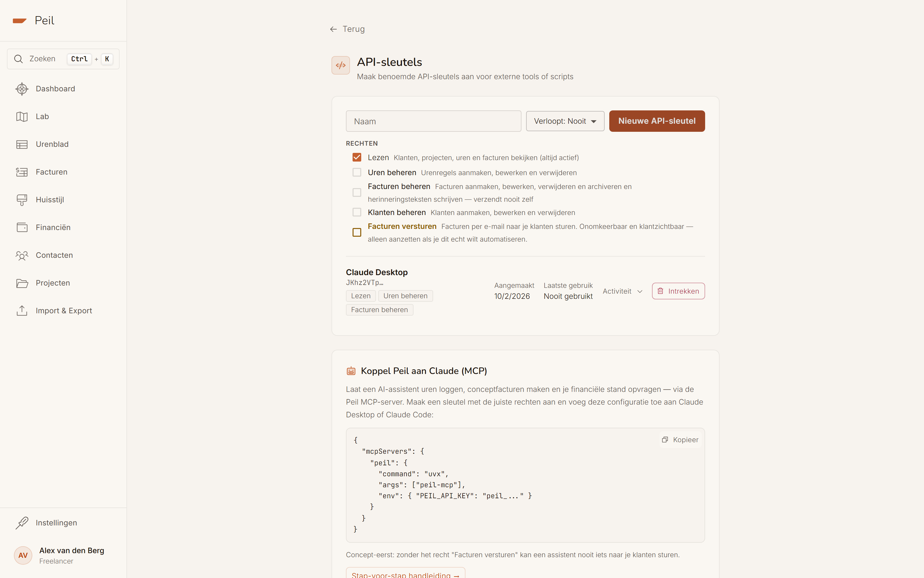This screenshot has width=924, height=578.
Task: Open the Verloopt: Nooit dropdown
Action: 565,121
